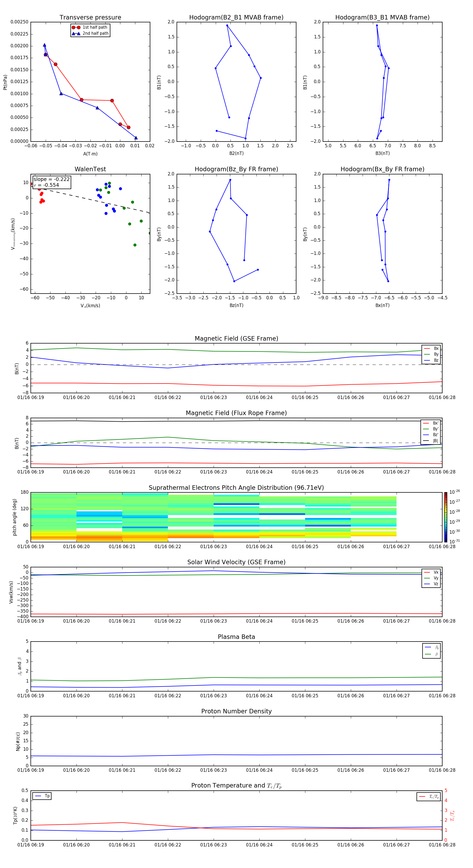Click '01/16 06:28' tick under temperature plot
The image size is (473, 868).
442,845
